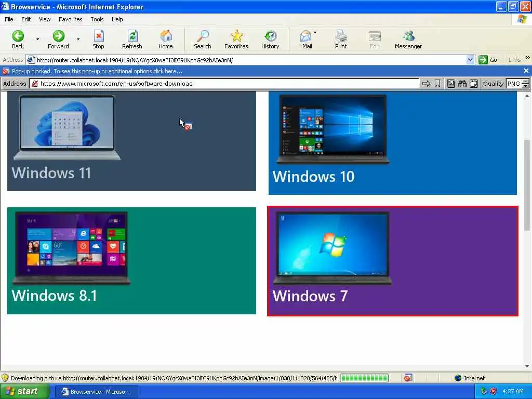Show the browsing History

(x=270, y=39)
